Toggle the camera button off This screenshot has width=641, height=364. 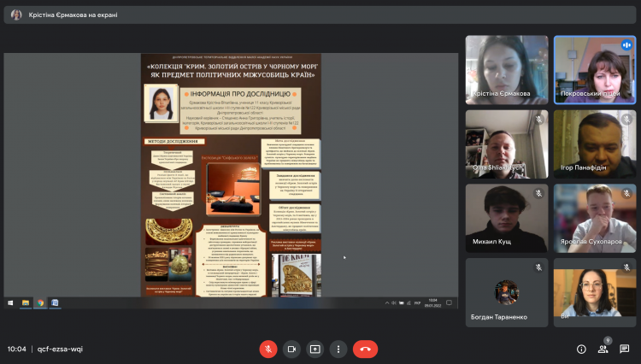coord(291,349)
